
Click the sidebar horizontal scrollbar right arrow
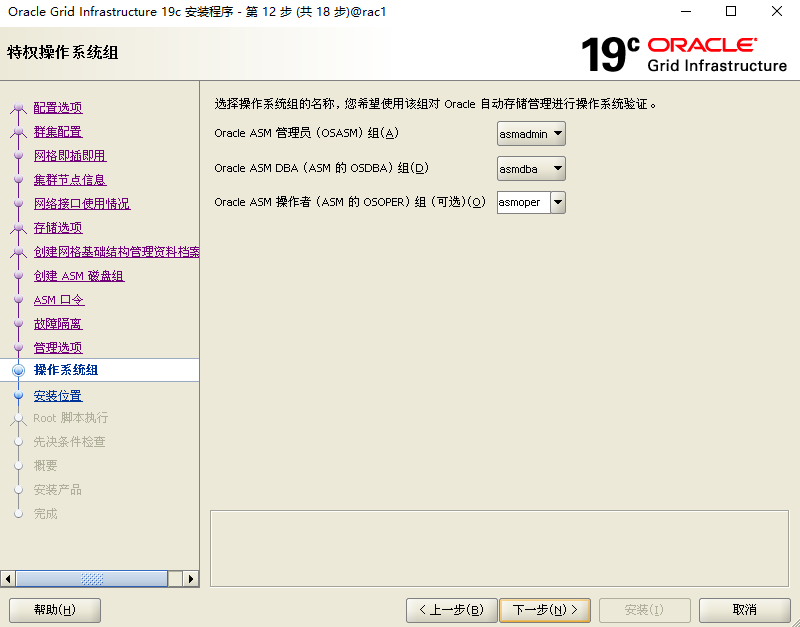191,579
